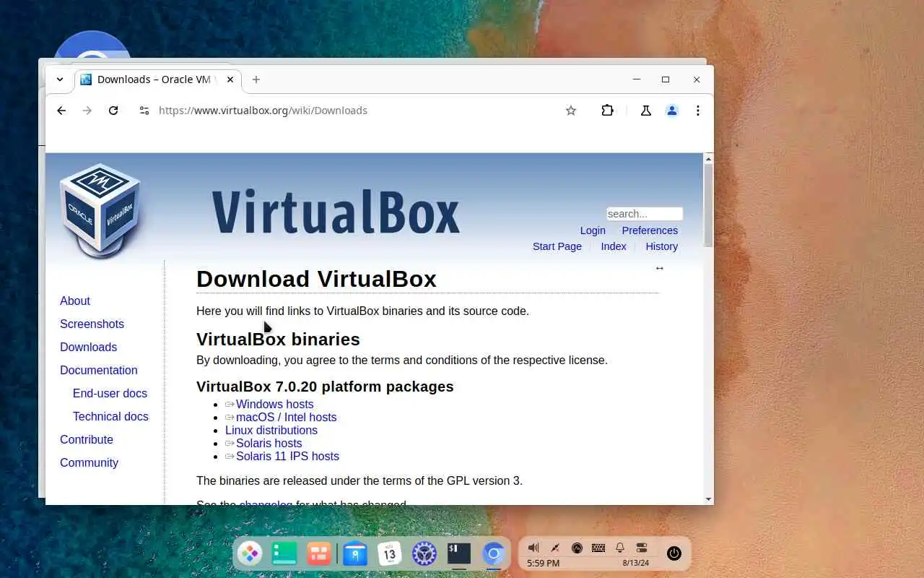Open the on-screen keyboard tray icon
The width and height of the screenshot is (924, 578).
tap(598, 548)
